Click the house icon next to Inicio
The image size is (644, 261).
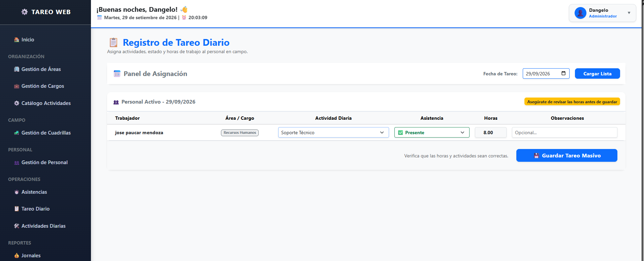pyautogui.click(x=17, y=40)
